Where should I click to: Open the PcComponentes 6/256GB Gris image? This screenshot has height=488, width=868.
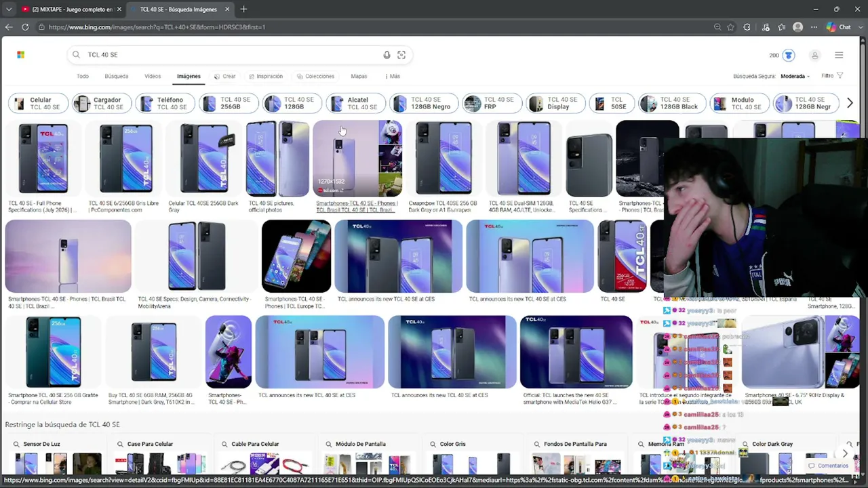click(x=125, y=159)
